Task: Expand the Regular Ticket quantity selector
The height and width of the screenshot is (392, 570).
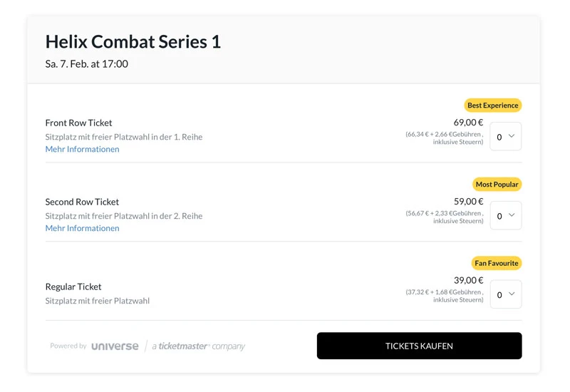Action: (x=505, y=294)
